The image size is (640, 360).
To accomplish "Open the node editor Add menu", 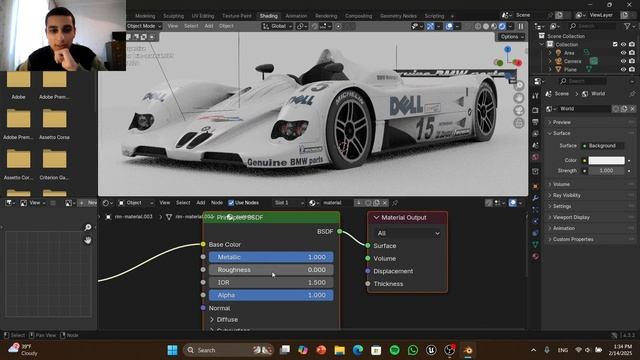I will [201, 203].
